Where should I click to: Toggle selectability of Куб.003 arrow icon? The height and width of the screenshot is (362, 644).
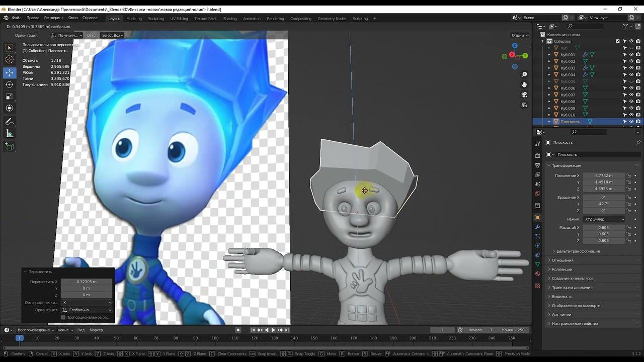click(x=625, y=68)
